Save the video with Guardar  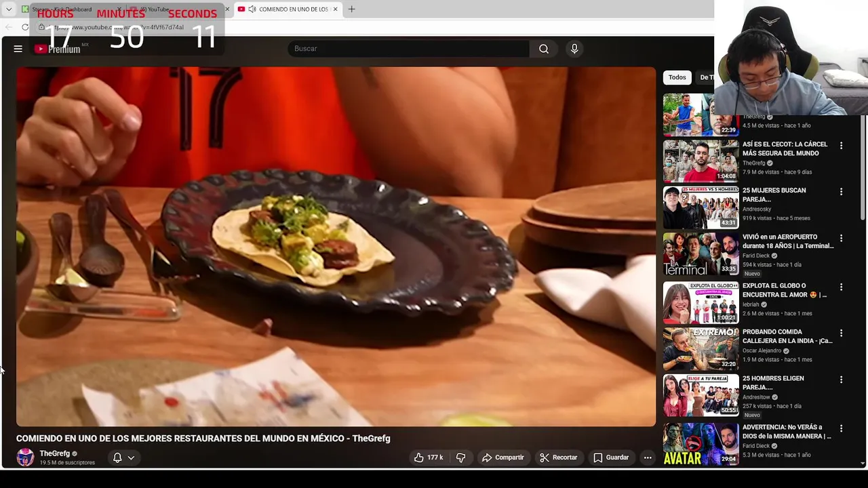611,457
